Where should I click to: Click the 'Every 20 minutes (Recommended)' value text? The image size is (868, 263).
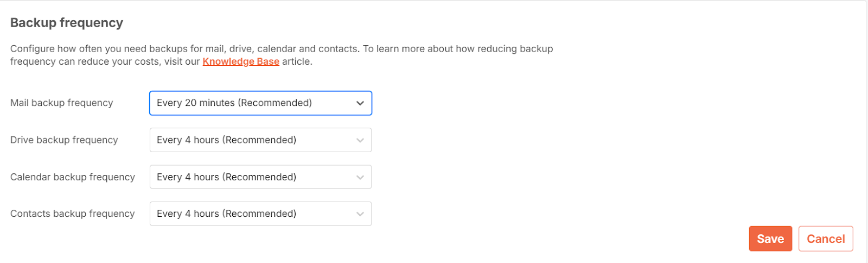tap(234, 103)
